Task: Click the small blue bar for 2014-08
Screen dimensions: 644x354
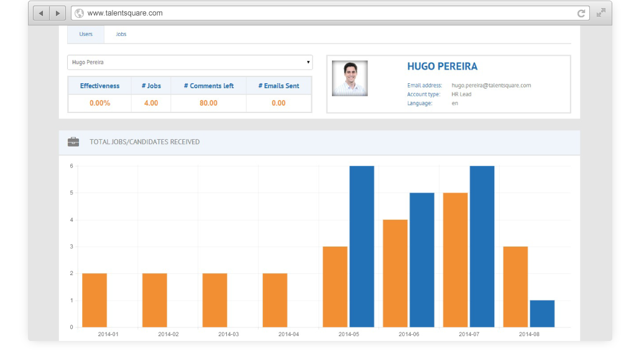Action: click(542, 314)
